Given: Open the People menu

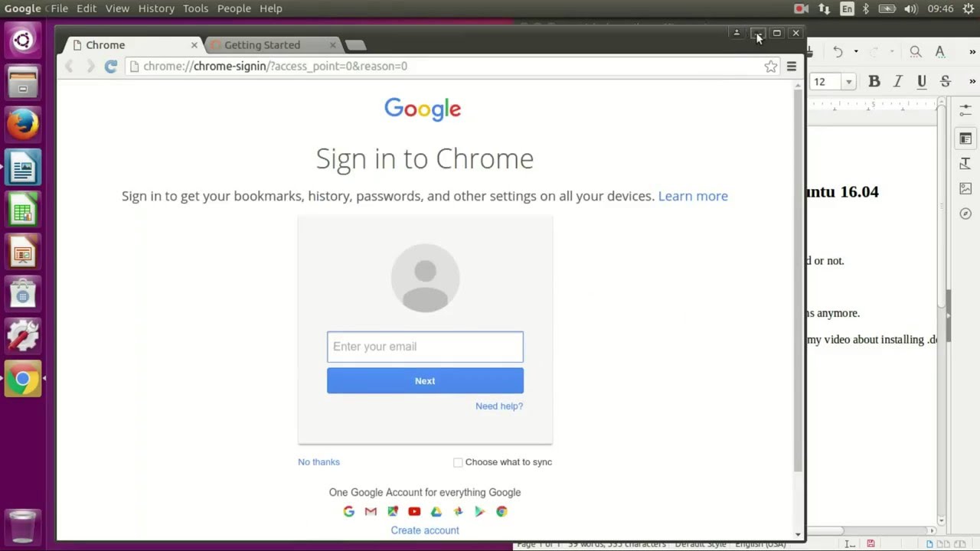Looking at the screenshot, I should pos(234,8).
